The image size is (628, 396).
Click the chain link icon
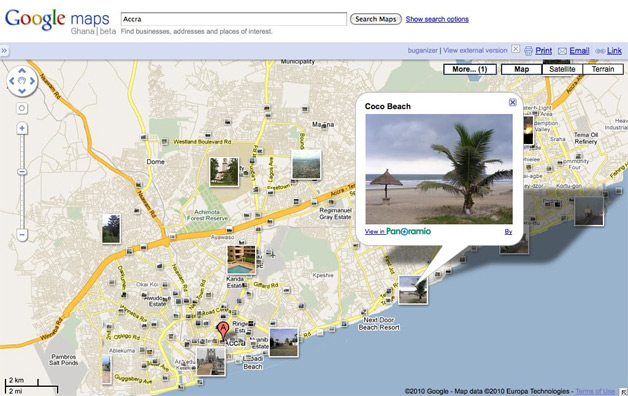point(600,51)
